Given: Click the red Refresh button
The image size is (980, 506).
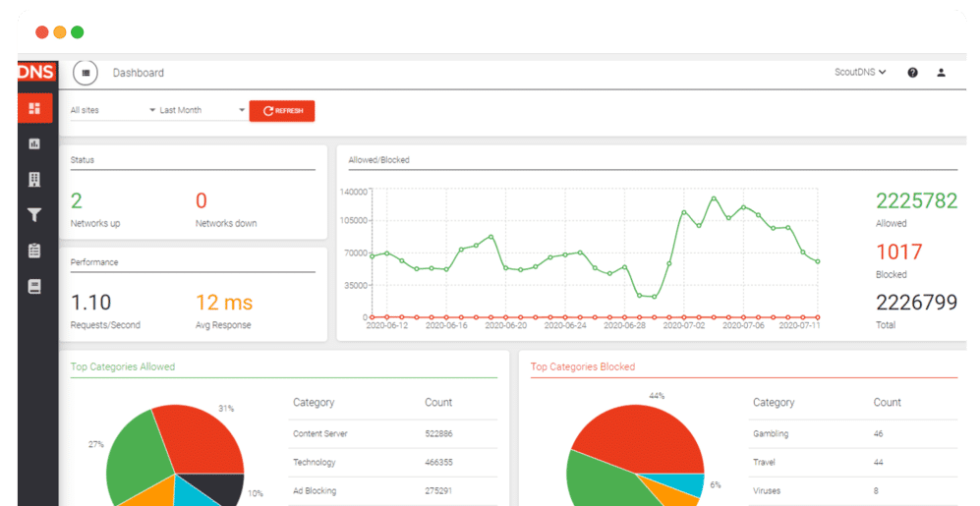Looking at the screenshot, I should (x=282, y=111).
